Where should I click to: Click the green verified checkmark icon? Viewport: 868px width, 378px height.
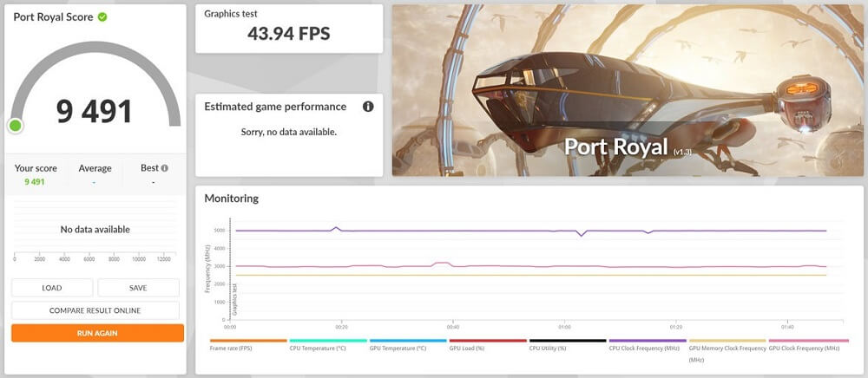(x=102, y=16)
